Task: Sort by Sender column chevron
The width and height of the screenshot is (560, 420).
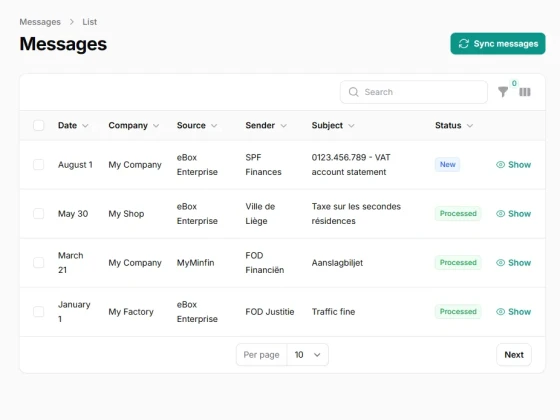Action: [x=284, y=126]
